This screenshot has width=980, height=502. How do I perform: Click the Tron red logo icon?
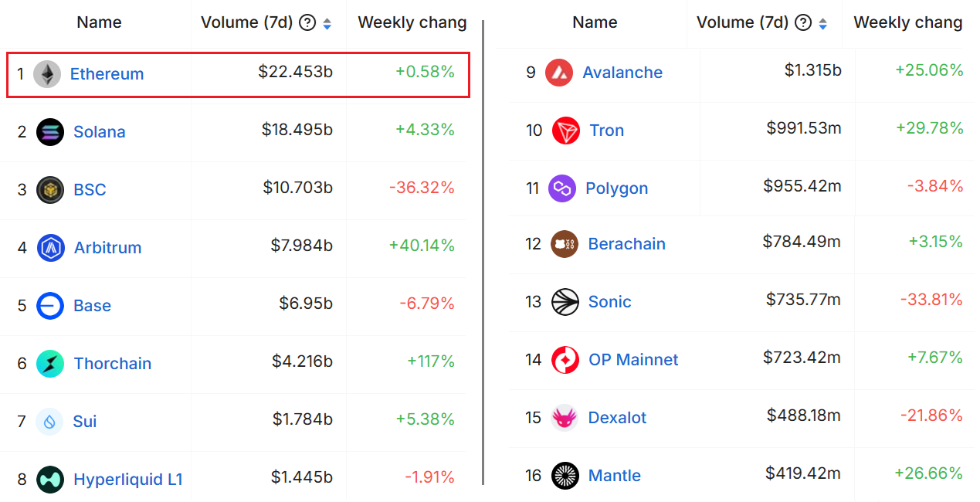pos(565,130)
